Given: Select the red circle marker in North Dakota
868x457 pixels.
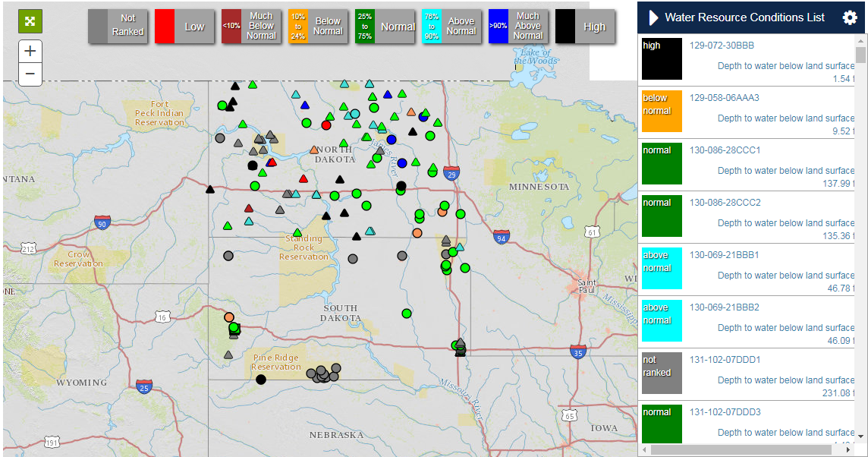Looking at the screenshot, I should click(x=326, y=125).
